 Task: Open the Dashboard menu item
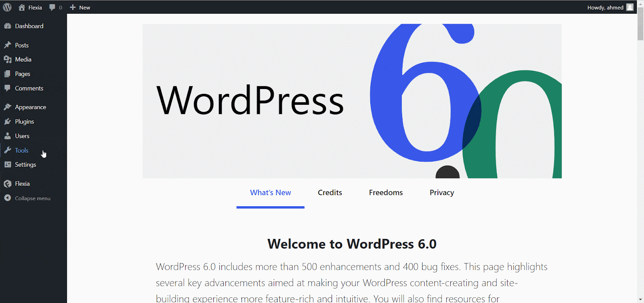pyautogui.click(x=29, y=26)
